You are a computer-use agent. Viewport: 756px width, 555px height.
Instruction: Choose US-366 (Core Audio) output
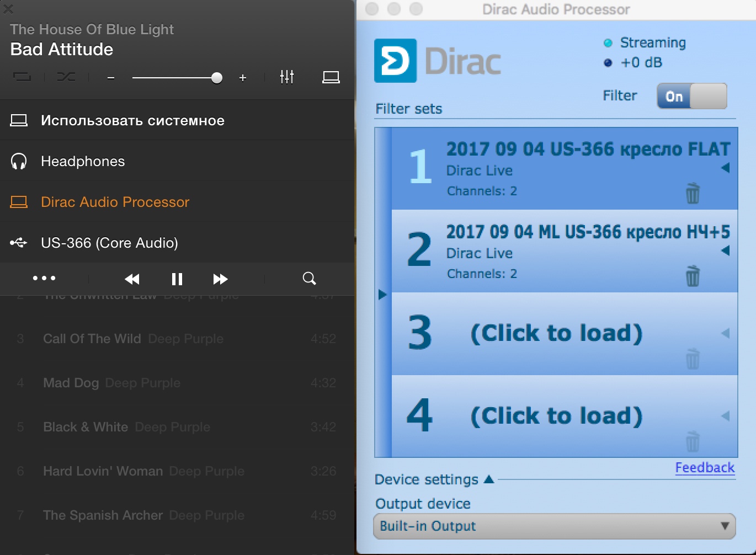point(109,243)
